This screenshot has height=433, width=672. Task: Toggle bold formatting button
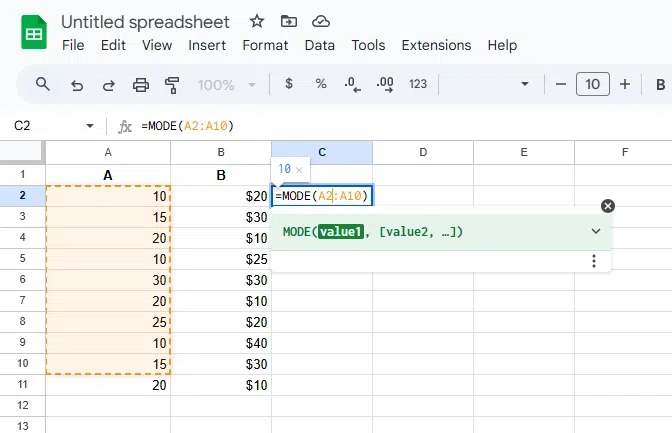(660, 85)
